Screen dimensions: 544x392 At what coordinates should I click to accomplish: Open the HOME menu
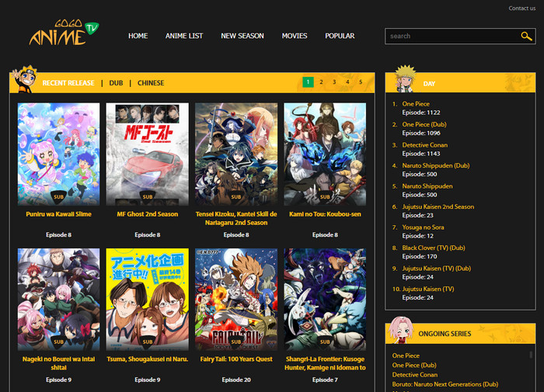[138, 36]
